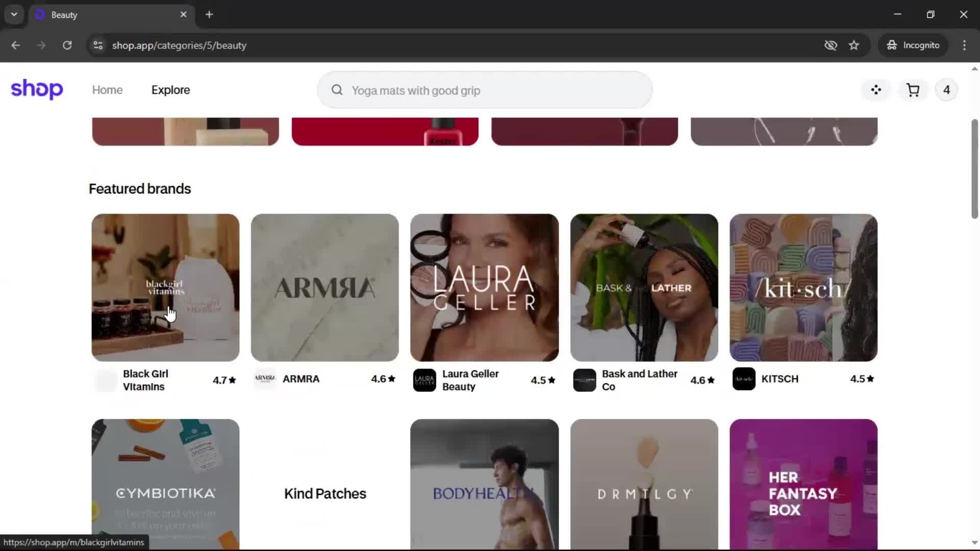
Task: Click the sparkle assistant icon
Action: tap(876, 90)
